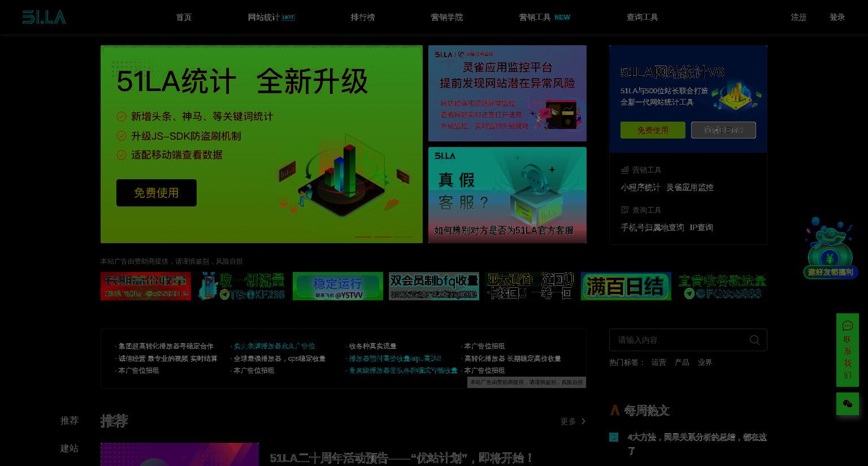Screen dimensions: 868x466
Task: Click 高转化播放器 长期稳定高价收量 text ad
Action: [x=512, y=359]
